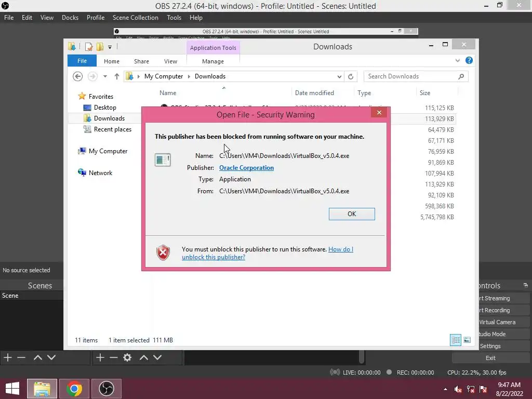Switch to Large icons view icon

(x=467, y=340)
